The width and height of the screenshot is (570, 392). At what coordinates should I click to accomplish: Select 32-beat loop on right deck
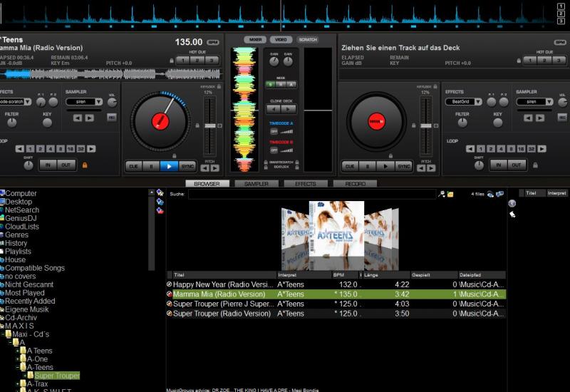coord(532,149)
